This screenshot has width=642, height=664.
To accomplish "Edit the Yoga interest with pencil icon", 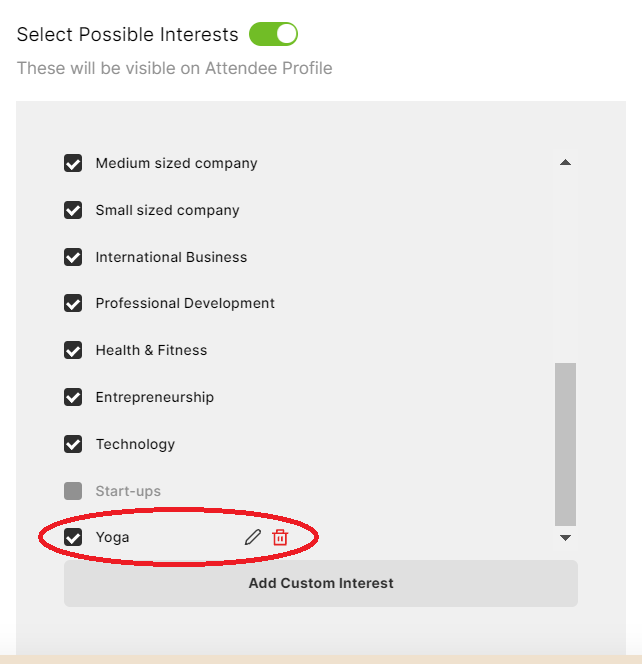I will pyautogui.click(x=252, y=537).
